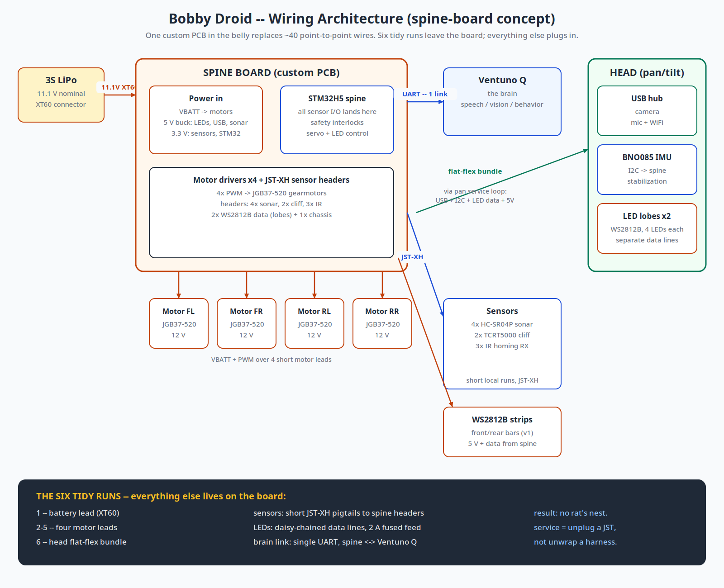Screen dimensions: 724x588
Task: Click the 'LED lobes x2' box
Action: (647, 228)
